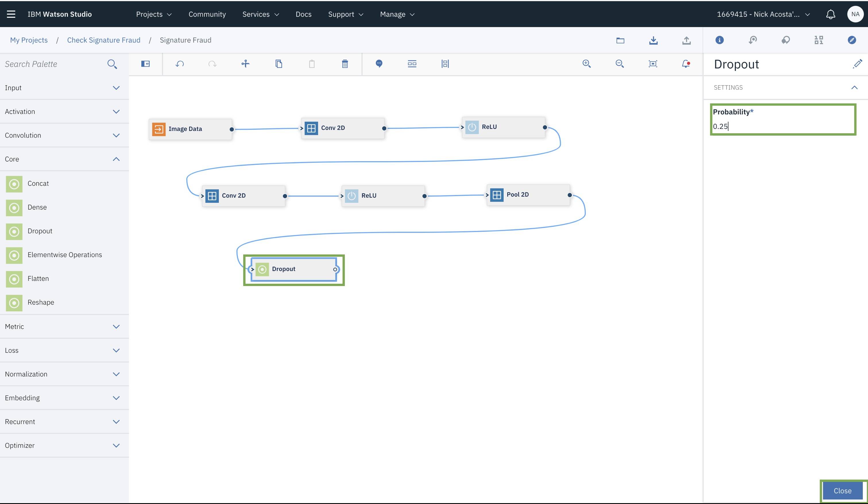The height and width of the screenshot is (504, 868).
Task: Click the paste clipboard icon
Action: tap(312, 64)
